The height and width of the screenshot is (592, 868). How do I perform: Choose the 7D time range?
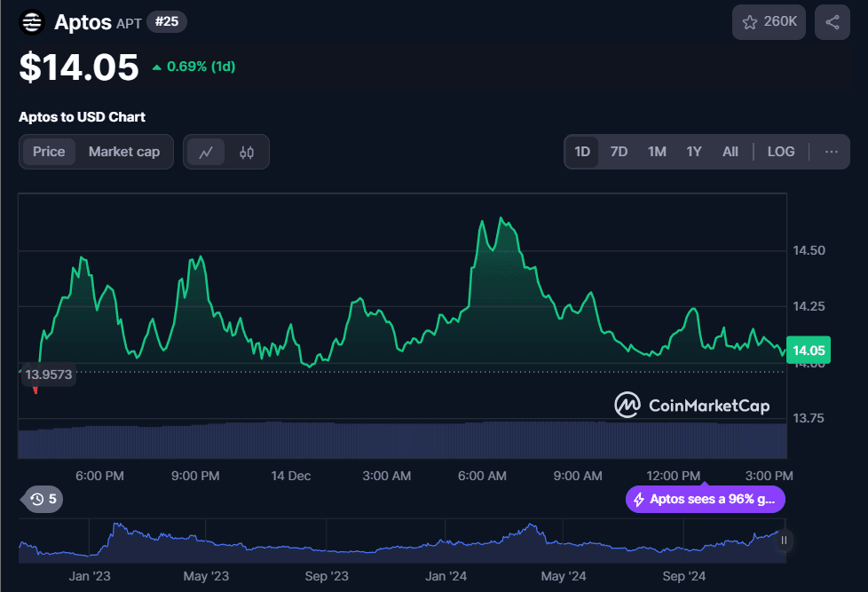coord(619,152)
